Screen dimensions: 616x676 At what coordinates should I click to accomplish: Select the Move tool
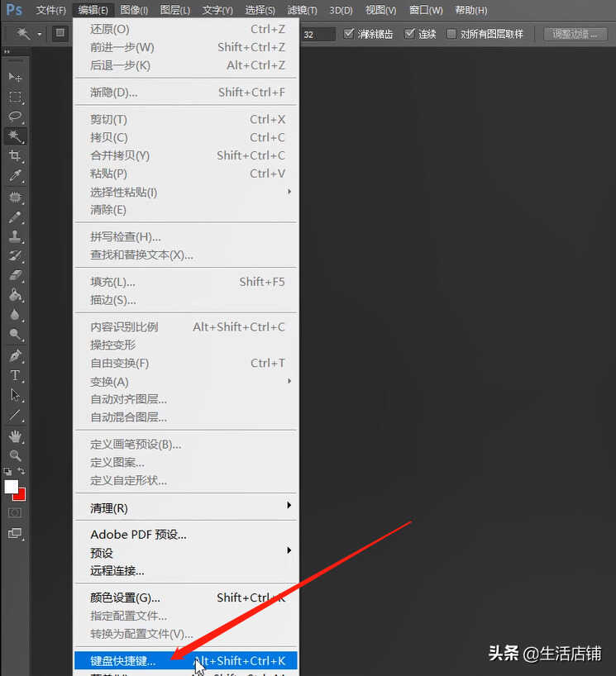point(15,77)
